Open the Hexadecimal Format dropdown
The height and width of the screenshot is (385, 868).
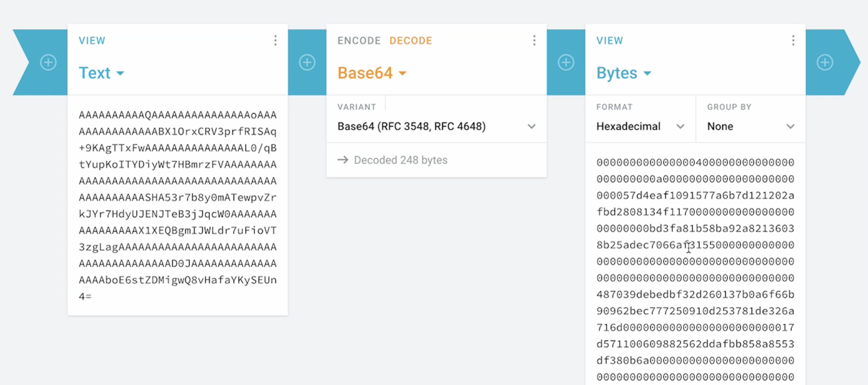(x=640, y=126)
